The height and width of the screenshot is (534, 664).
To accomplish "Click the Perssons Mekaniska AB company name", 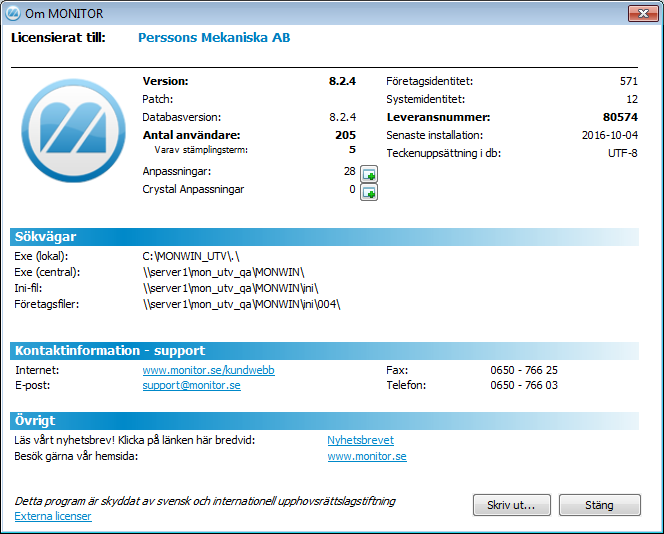I will (x=214, y=38).
